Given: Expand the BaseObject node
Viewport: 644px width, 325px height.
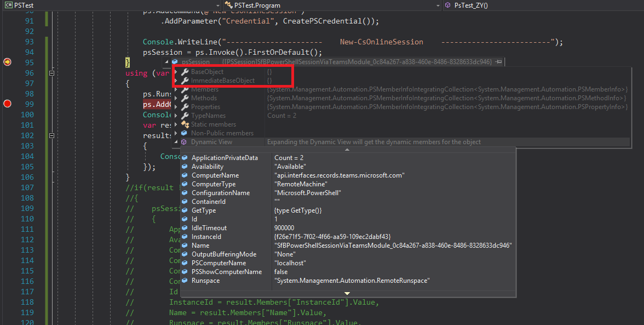Looking at the screenshot, I should click(x=176, y=72).
